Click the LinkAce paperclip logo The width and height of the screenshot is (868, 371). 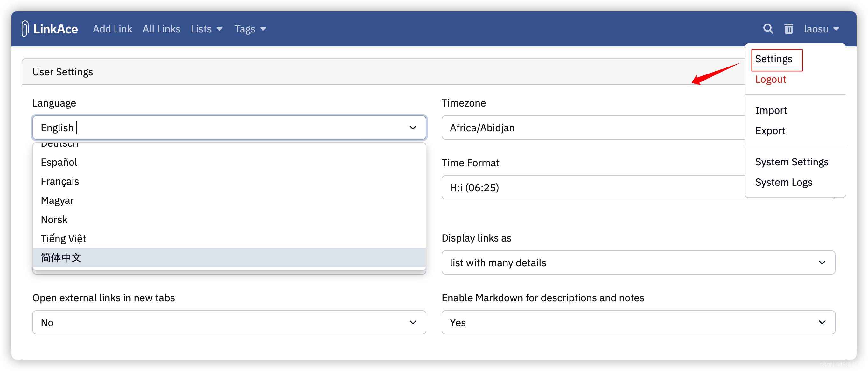[25, 29]
